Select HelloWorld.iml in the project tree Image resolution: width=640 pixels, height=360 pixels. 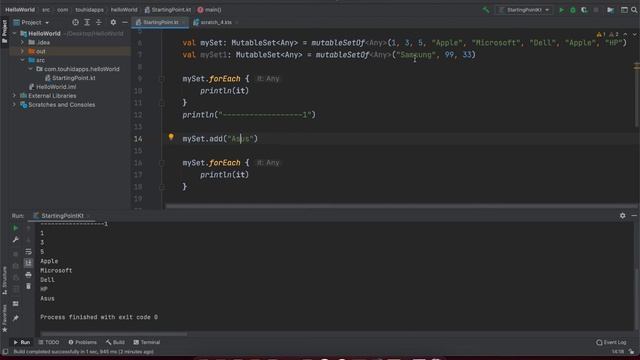tap(52, 87)
